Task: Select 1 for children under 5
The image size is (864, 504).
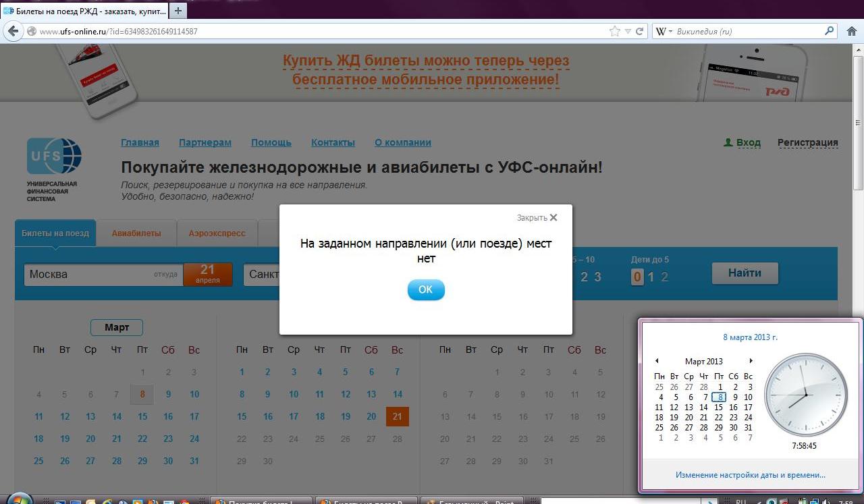Action: click(x=651, y=277)
